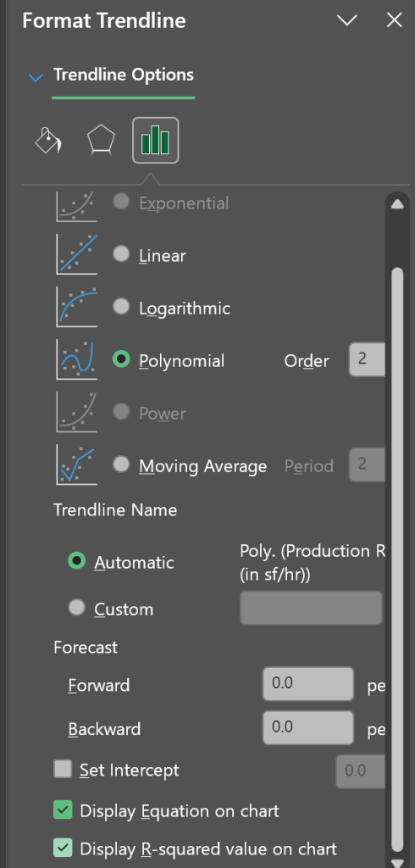Click the Exponential trendline preview icon
415x868 pixels.
(x=77, y=206)
